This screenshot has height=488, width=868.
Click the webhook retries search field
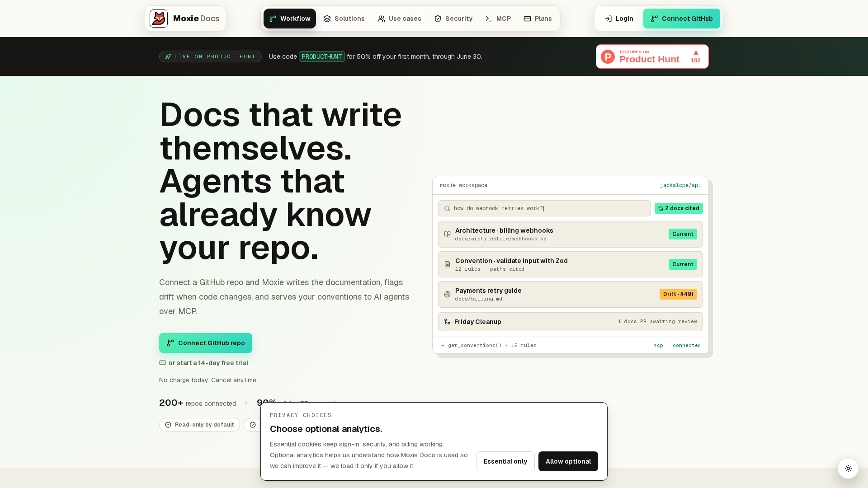pyautogui.click(x=544, y=208)
